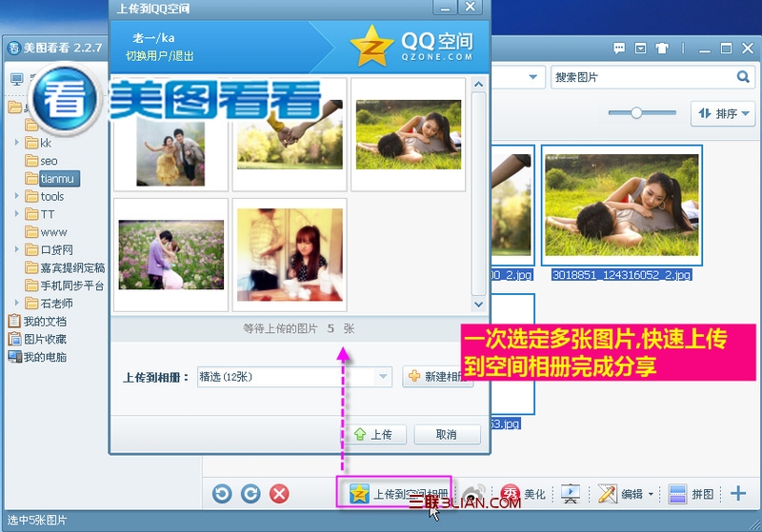Viewport: 762px width, 532px height.
Task: Minimize the 上传到QQ空间 dialog
Action: (x=445, y=8)
